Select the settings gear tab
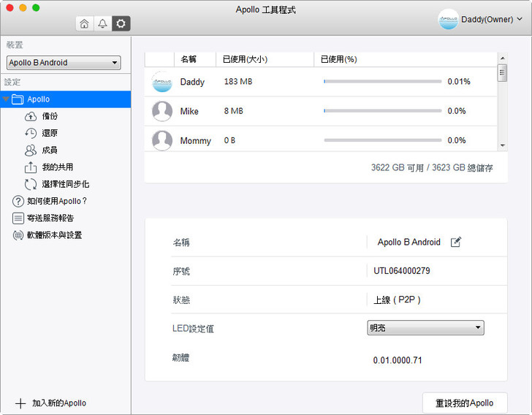Viewport: 532px width, 415px height. point(121,23)
